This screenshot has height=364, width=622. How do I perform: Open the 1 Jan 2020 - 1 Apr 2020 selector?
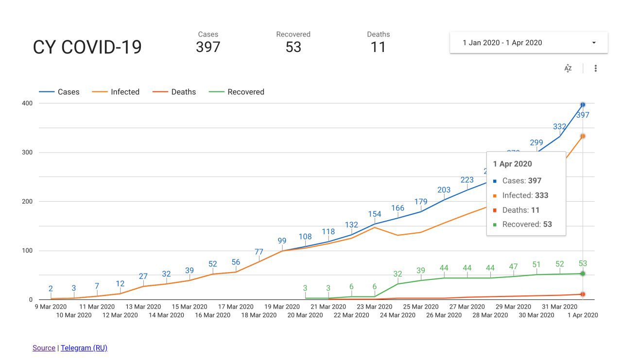[502, 43]
